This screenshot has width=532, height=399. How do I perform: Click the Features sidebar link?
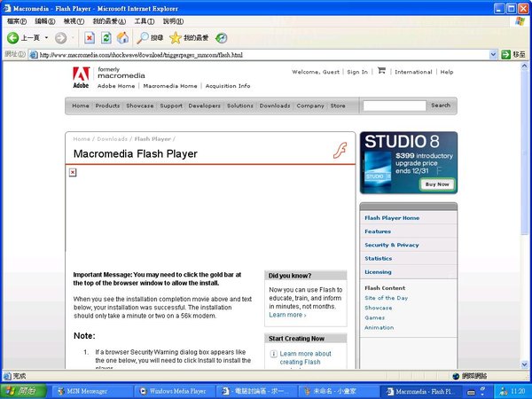tap(378, 231)
